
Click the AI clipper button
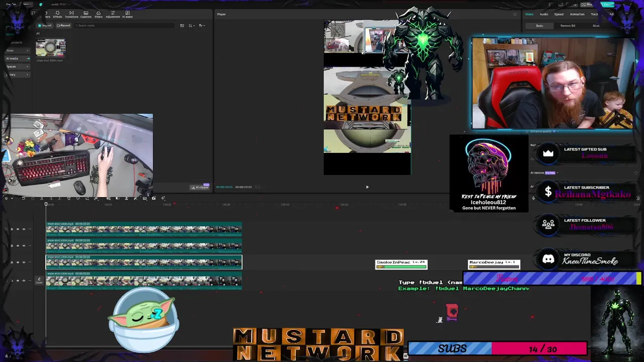pyautogui.click(x=200, y=187)
